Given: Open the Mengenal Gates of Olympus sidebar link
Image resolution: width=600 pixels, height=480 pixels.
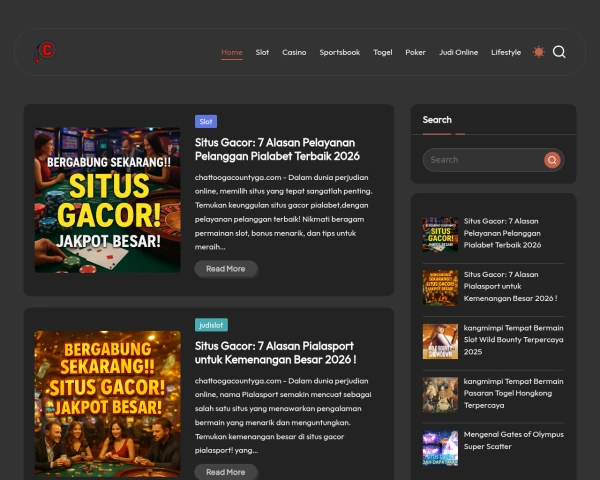Looking at the screenshot, I should (x=514, y=440).
